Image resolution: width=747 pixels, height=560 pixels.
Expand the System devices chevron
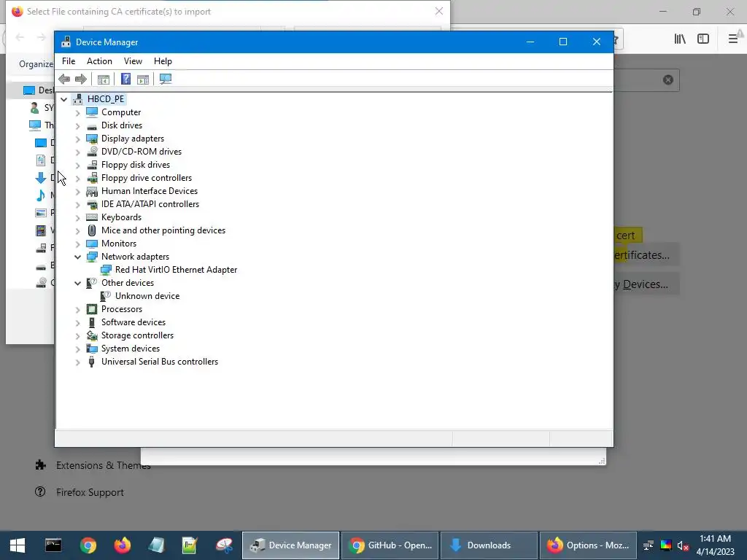tap(77, 349)
